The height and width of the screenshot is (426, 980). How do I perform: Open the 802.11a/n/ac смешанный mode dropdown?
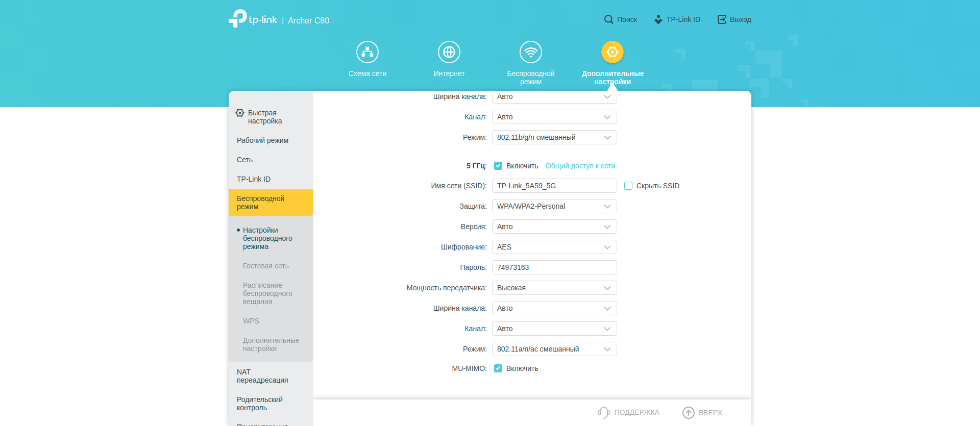pyautogui.click(x=554, y=349)
